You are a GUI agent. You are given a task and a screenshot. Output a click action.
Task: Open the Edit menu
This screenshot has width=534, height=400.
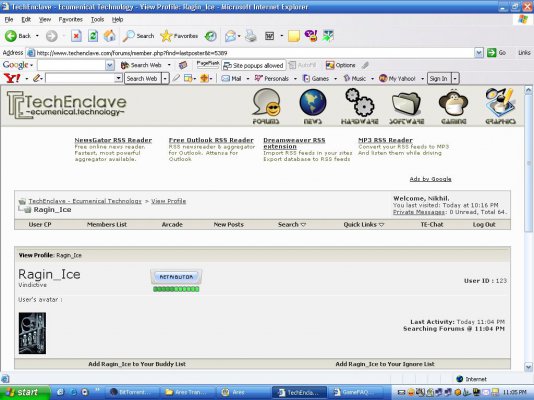(x=26, y=19)
